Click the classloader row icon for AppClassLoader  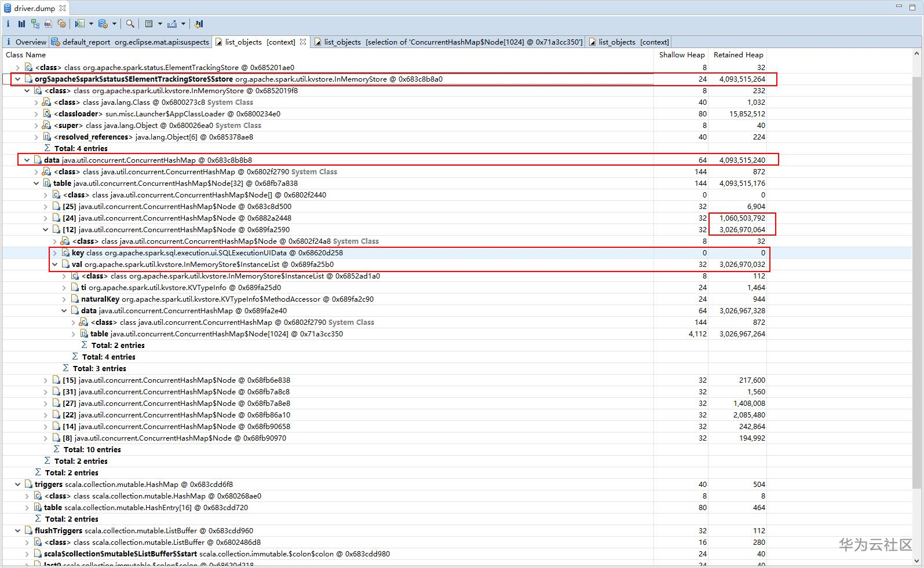48,114
